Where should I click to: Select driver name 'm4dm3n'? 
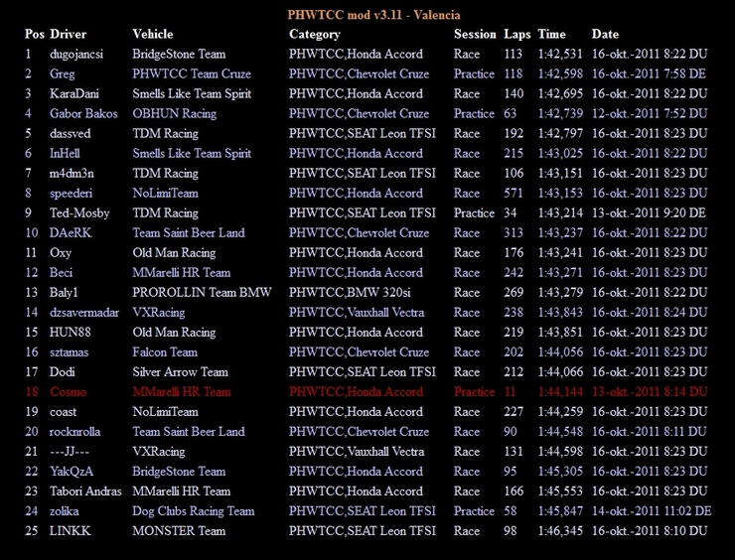point(72,174)
